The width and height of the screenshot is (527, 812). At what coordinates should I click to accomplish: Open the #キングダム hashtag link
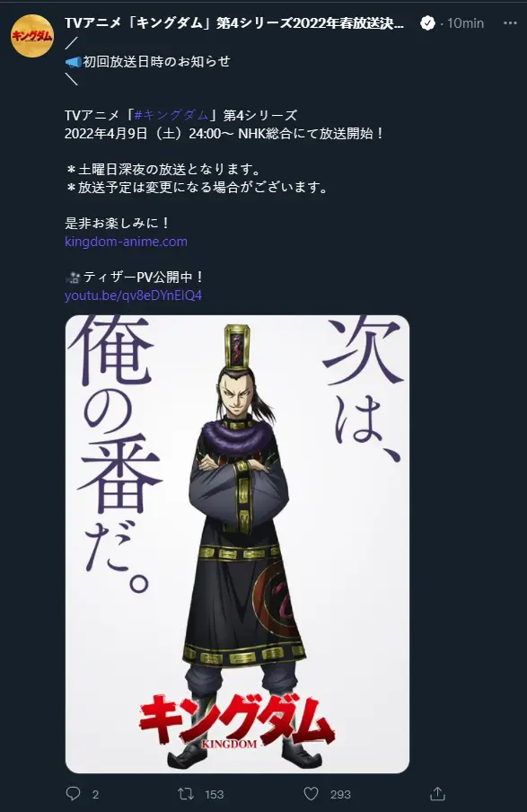pos(171,116)
